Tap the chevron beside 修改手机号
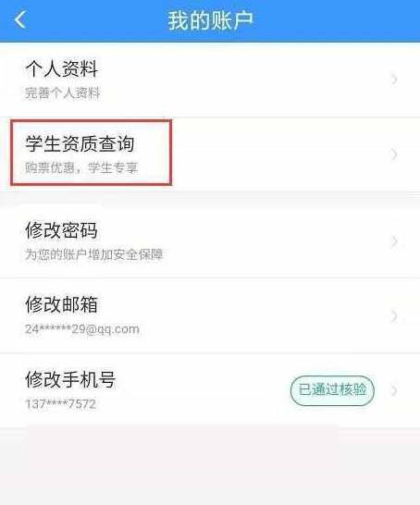The image size is (420, 505). pyautogui.click(x=394, y=390)
